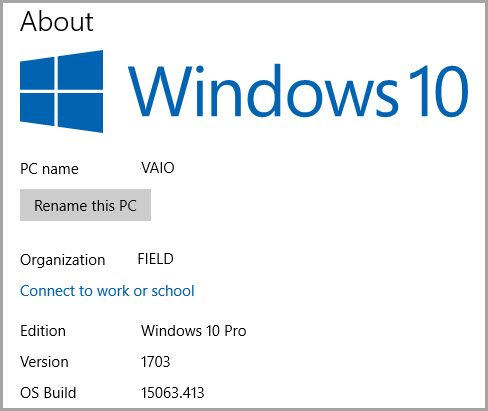This screenshot has width=488, height=411.
Task: Click the Edition label
Action: [43, 331]
